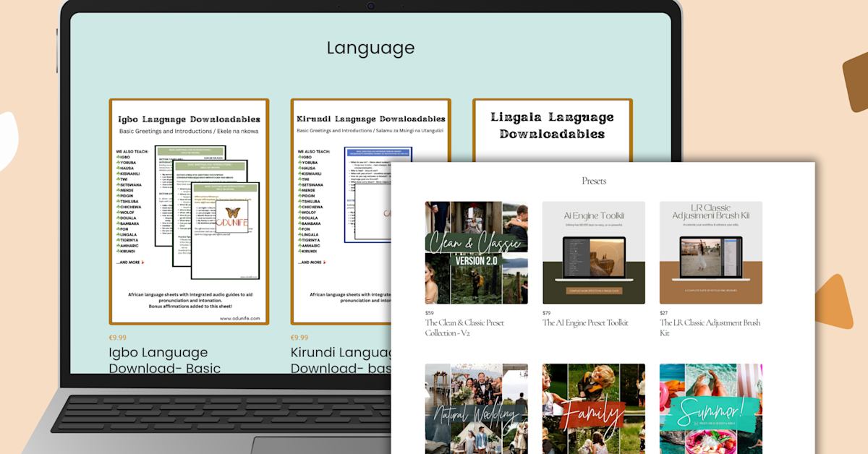
Task: Open the Family preset thumbnail
Action: pyautogui.click(x=594, y=408)
